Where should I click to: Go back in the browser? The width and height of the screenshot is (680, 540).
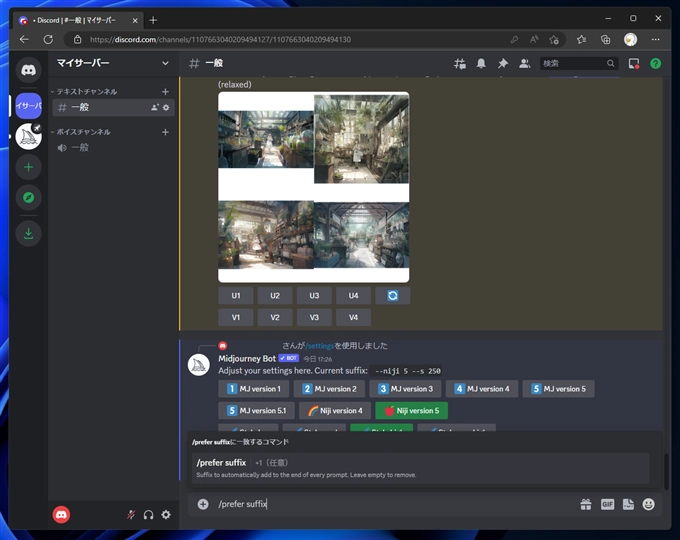24,39
